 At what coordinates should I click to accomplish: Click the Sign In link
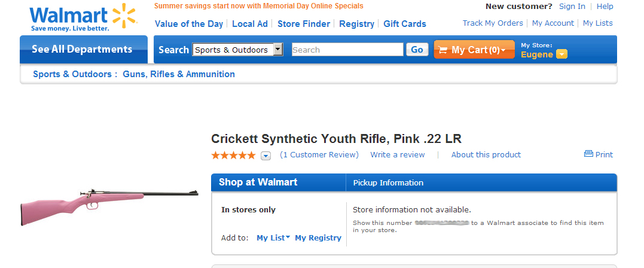pos(572,7)
